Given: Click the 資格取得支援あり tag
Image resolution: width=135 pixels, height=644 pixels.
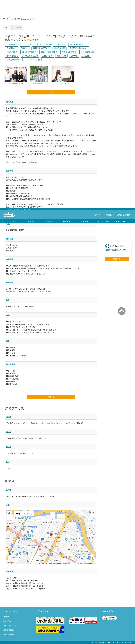Looking at the screenshot, I should [29, 52].
